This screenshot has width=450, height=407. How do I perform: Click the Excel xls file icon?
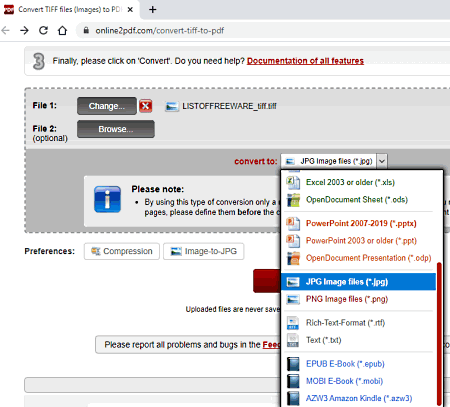(293, 182)
